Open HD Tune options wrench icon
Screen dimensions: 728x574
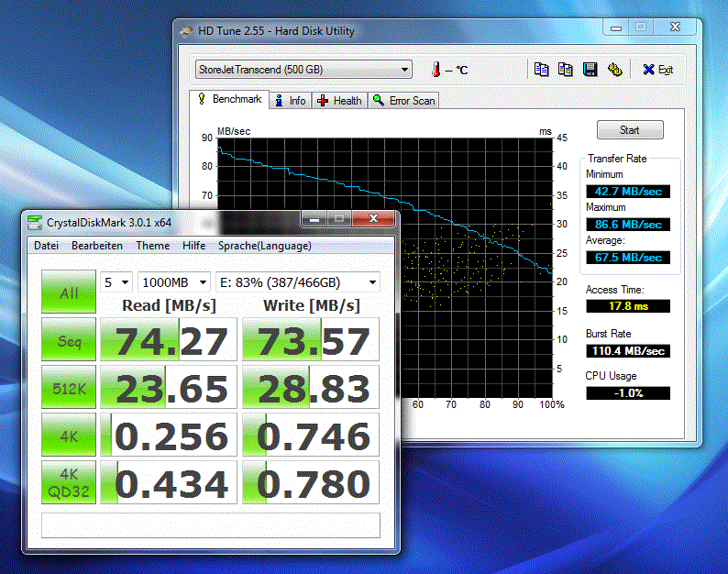(614, 70)
